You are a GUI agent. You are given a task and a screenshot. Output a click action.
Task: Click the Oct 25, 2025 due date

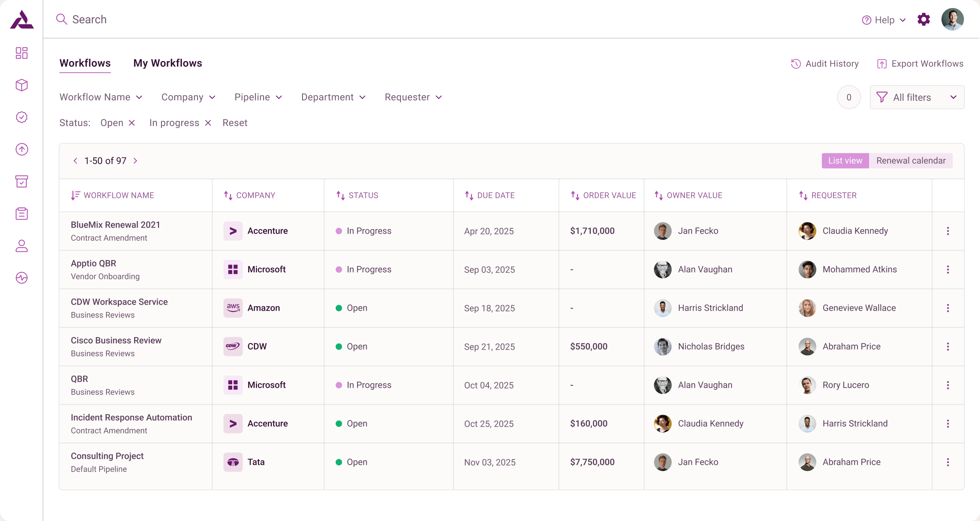[489, 424]
